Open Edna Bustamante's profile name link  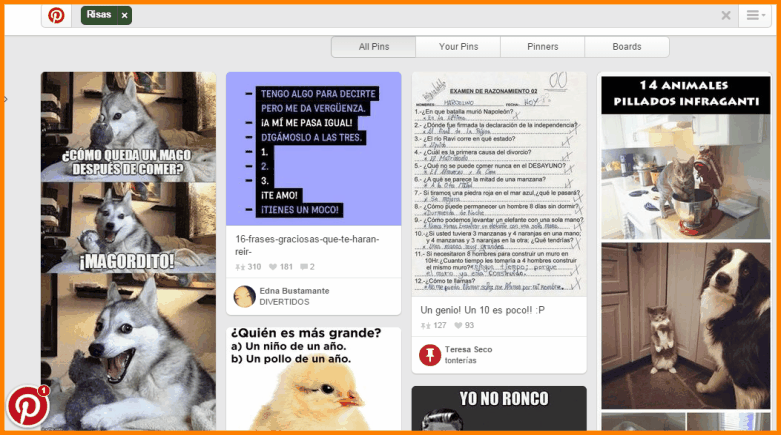coord(294,291)
